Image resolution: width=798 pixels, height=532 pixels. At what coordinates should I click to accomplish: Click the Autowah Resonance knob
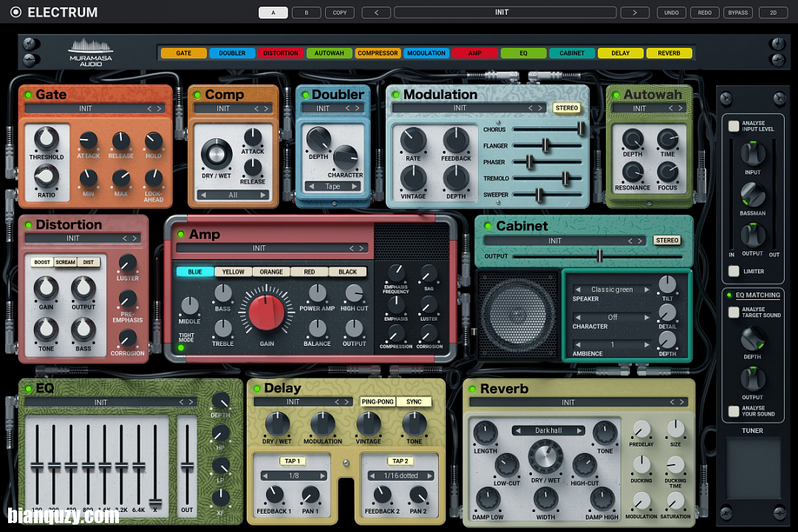pyautogui.click(x=632, y=173)
